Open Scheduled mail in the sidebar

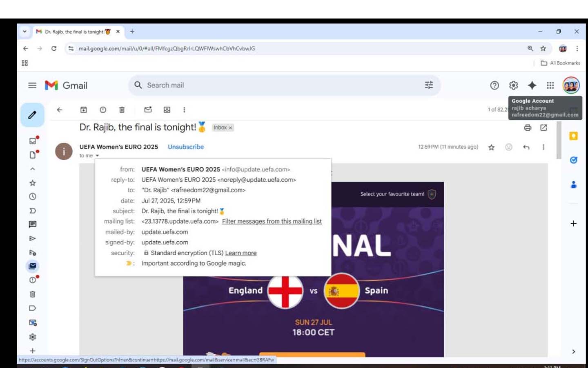click(x=33, y=252)
